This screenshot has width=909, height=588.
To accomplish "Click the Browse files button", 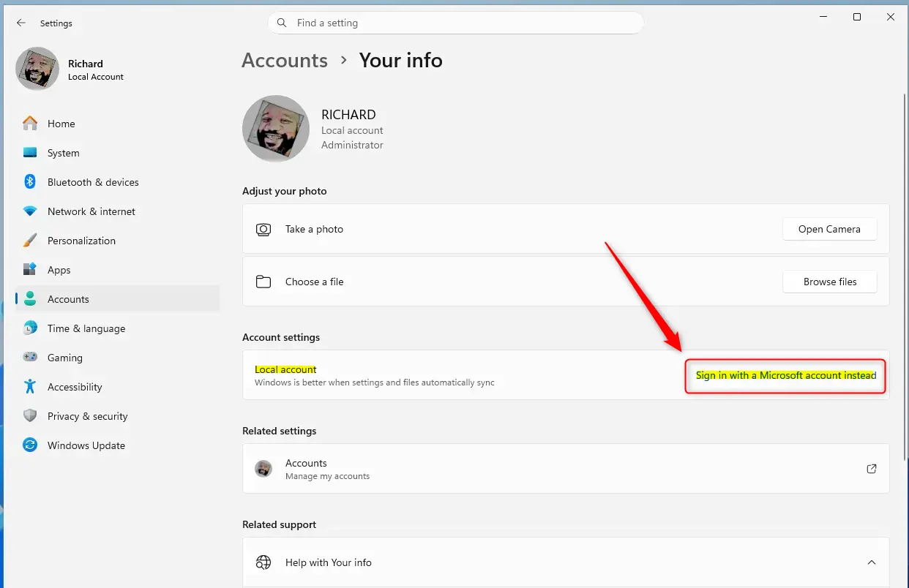I will [829, 282].
